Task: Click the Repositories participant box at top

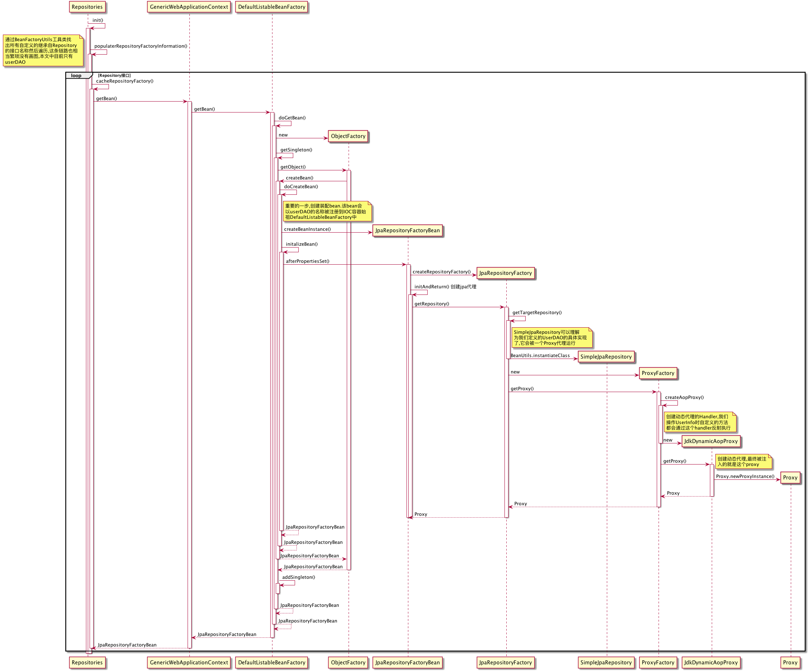Action: 87,7
